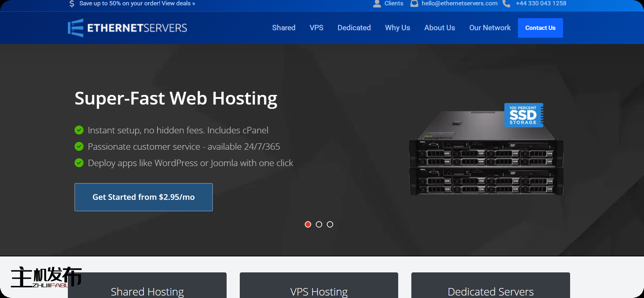Open the Dedicated menu item
Viewport: 644px width, 298px height.
coord(354,28)
